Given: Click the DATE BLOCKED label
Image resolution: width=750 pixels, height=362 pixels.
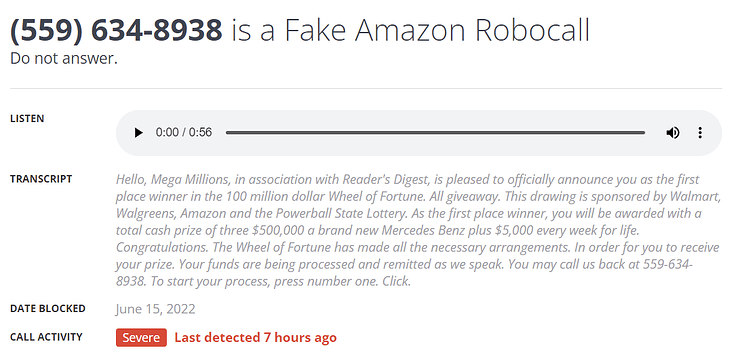Looking at the screenshot, I should pyautogui.click(x=48, y=308).
